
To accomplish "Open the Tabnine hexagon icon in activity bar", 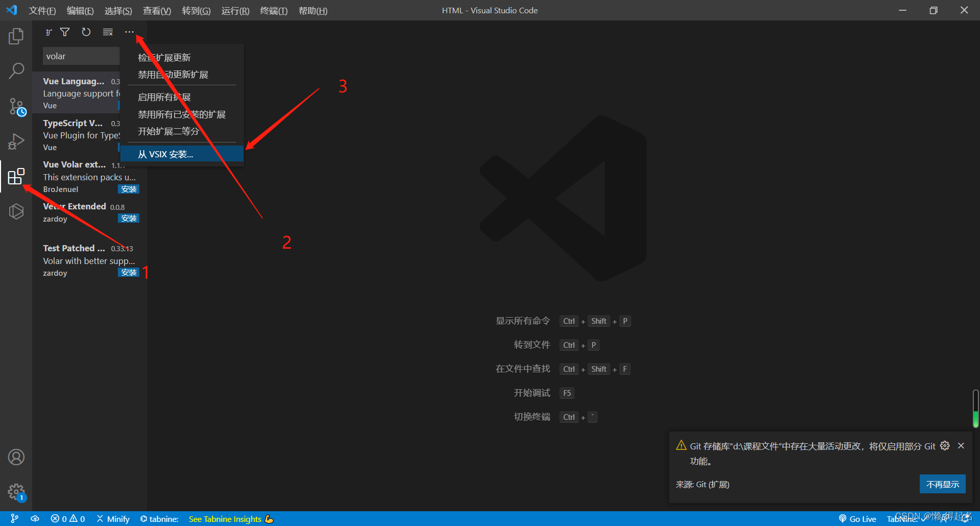I will (16, 211).
